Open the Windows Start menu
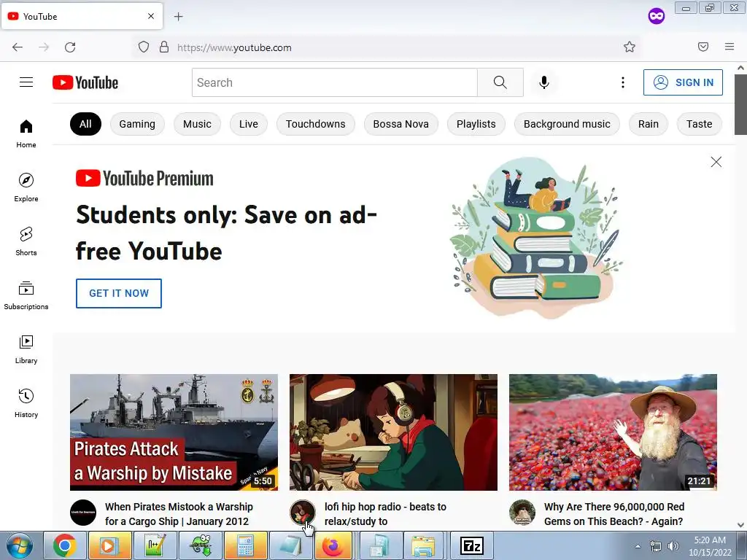The width and height of the screenshot is (747, 560). (20, 546)
